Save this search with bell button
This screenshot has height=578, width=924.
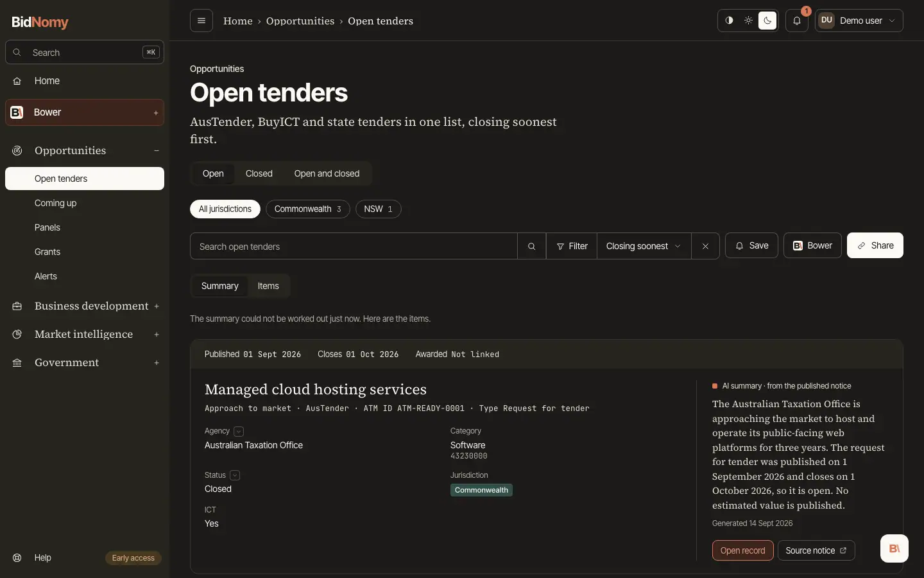[x=751, y=245]
